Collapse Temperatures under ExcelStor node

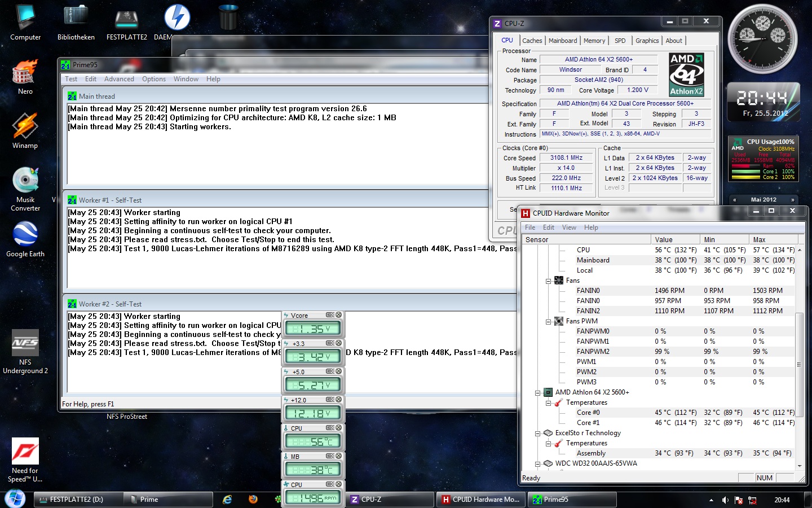[x=549, y=443]
